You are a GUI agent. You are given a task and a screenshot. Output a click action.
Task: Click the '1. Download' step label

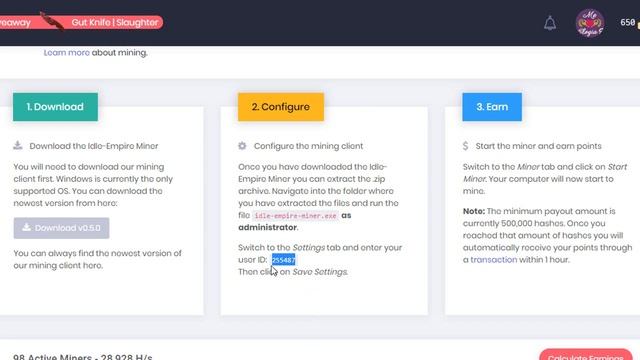tap(55, 107)
